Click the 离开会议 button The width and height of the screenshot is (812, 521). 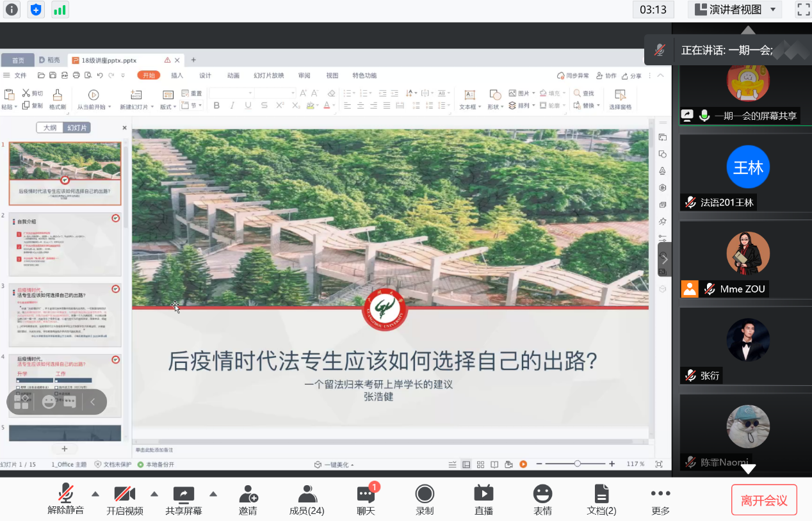tap(764, 500)
